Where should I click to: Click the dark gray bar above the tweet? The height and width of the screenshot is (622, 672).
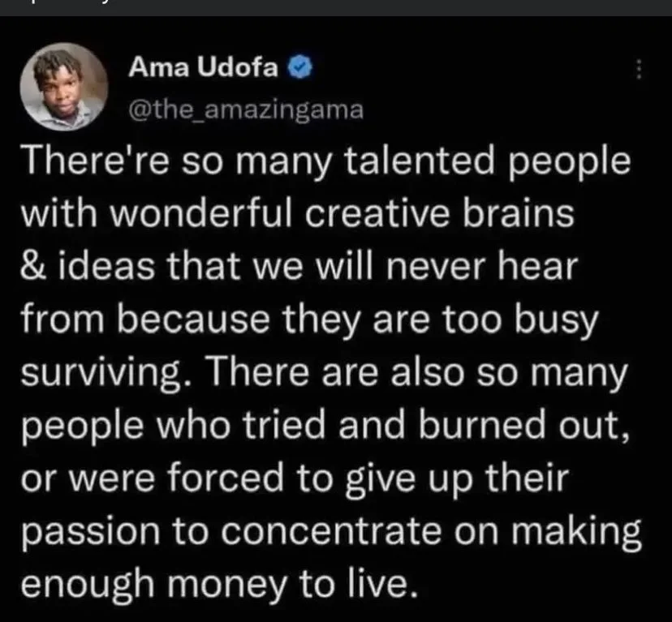pos(336,8)
